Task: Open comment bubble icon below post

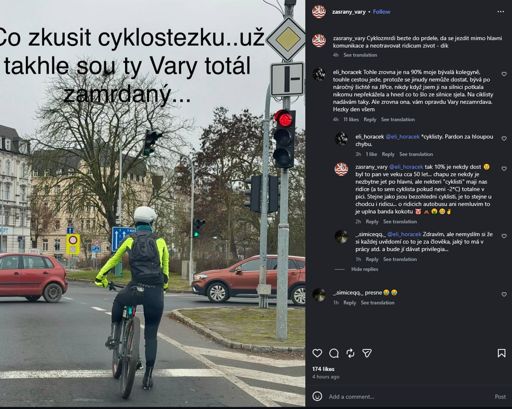Action: coord(334,353)
